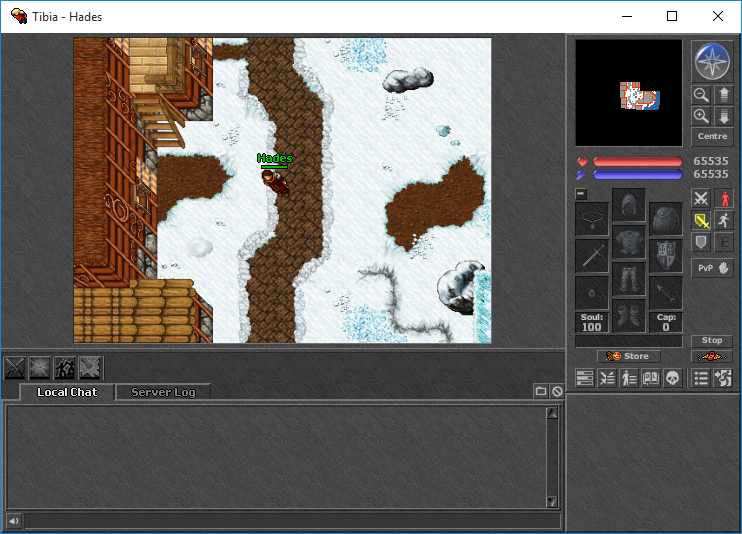The image size is (742, 534).
Task: Select balanced fight mode yellow sword-shield
Action: tap(701, 221)
